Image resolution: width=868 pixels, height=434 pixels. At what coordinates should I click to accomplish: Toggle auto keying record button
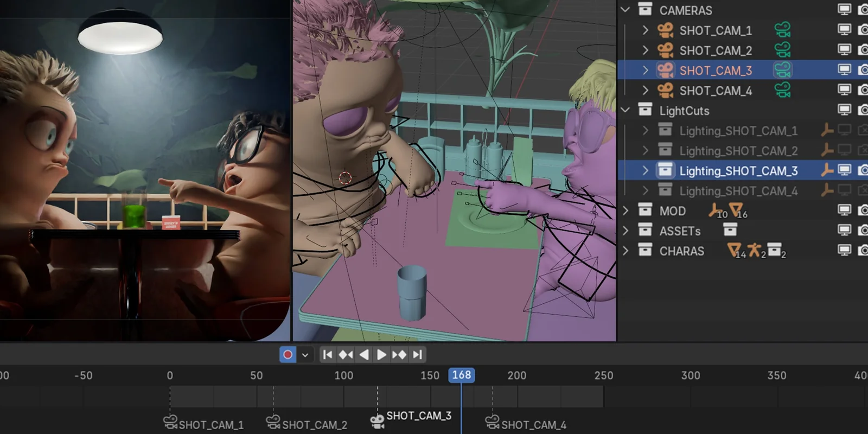tap(288, 355)
